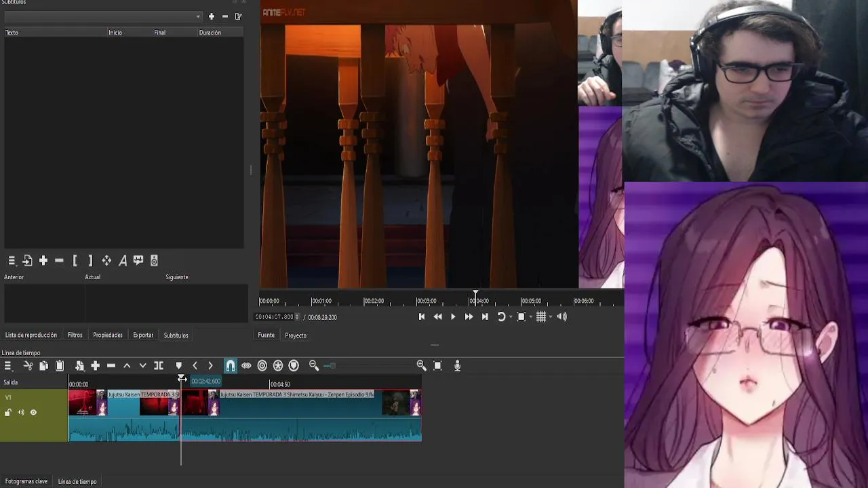The height and width of the screenshot is (488, 868).
Task: Toggle ripple markers shield icon
Action: (x=294, y=365)
